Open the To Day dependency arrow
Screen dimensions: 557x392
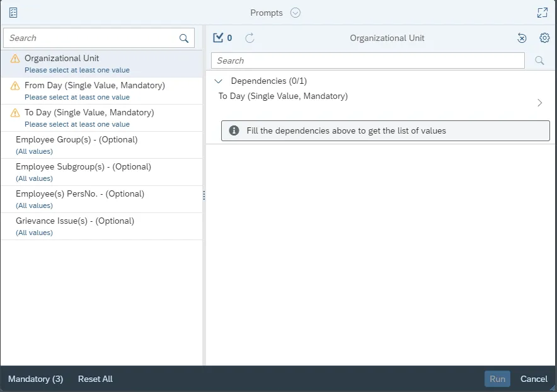point(539,103)
